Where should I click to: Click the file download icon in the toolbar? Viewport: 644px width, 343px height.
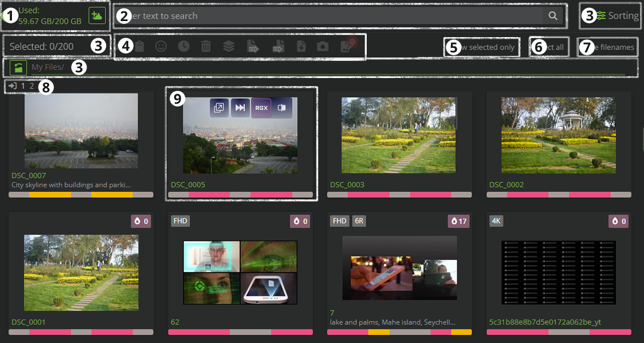[301, 47]
